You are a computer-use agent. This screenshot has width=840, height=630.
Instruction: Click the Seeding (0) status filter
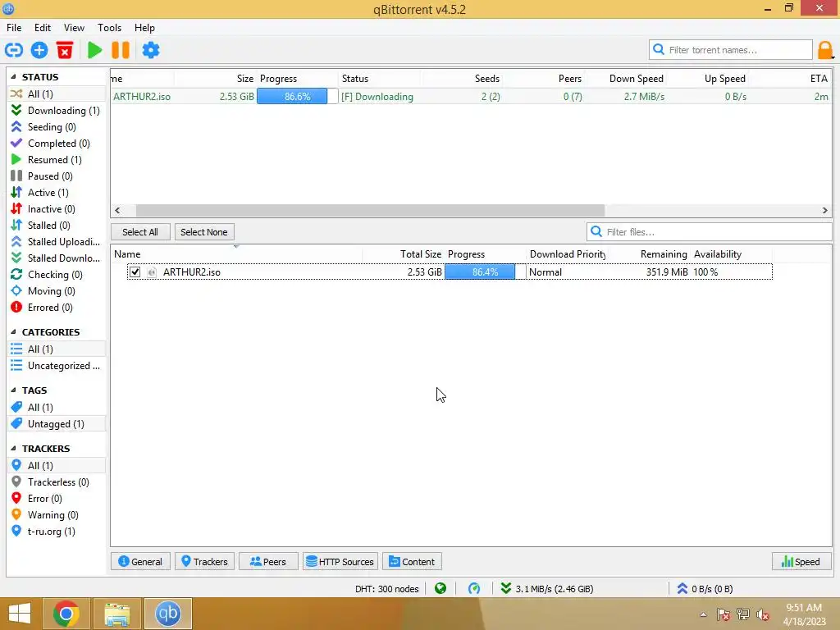pos(56,127)
